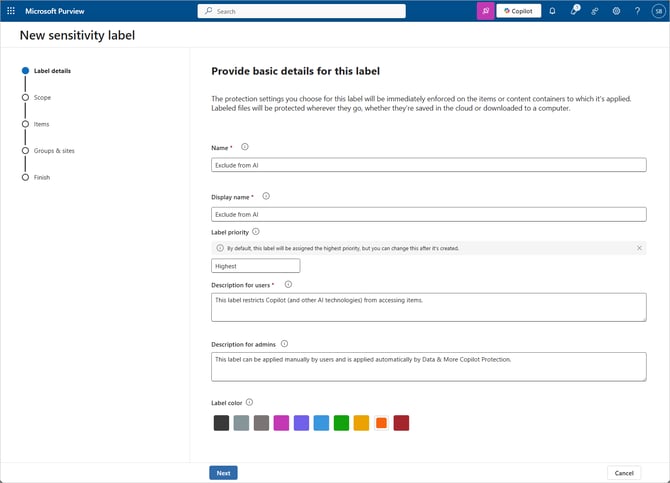Viewport: 670px width, 483px height.
Task: Click info icon next to Description for admins
Action: click(x=284, y=343)
